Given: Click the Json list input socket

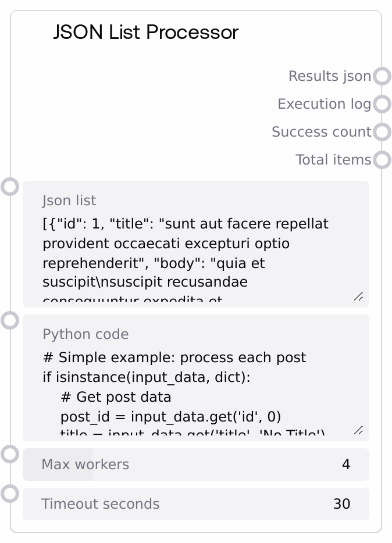Looking at the screenshot, I should click(x=10, y=187).
